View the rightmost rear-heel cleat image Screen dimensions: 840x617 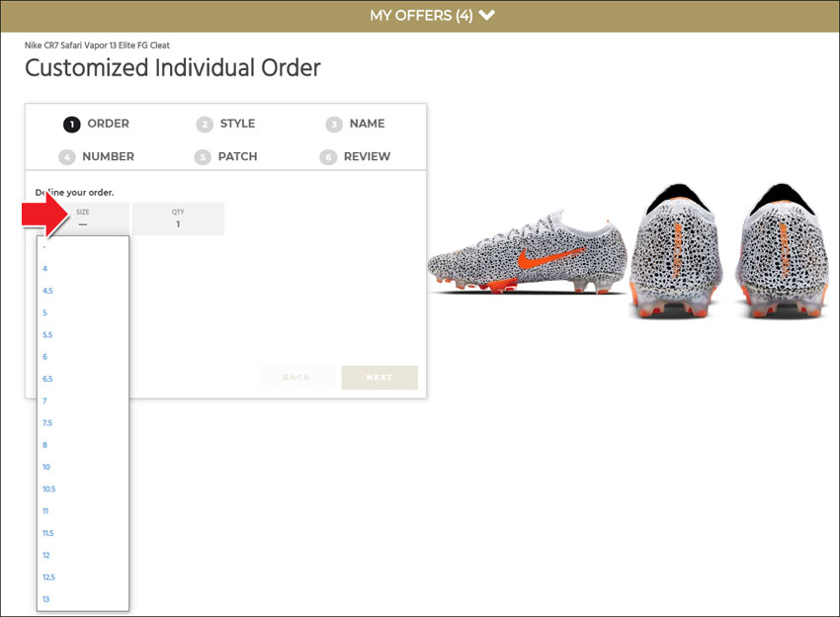pyautogui.click(x=782, y=250)
